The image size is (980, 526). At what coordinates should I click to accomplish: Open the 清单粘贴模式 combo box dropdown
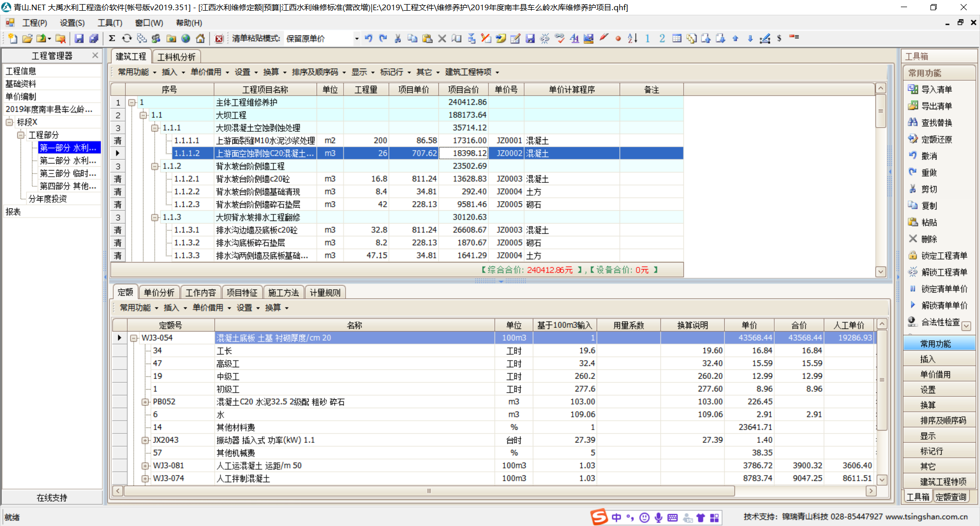coord(356,39)
